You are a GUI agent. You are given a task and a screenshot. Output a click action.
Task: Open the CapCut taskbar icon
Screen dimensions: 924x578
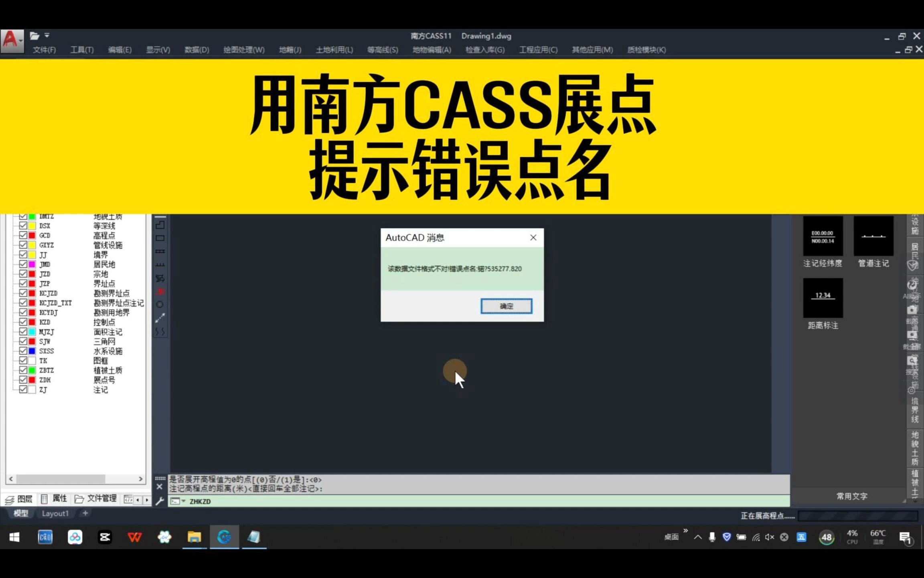105,537
